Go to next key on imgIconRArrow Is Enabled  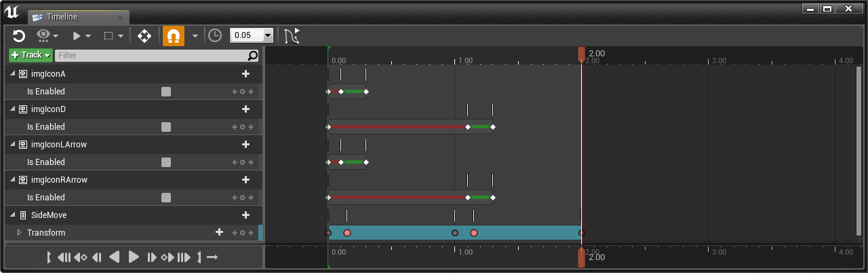pyautogui.click(x=250, y=198)
